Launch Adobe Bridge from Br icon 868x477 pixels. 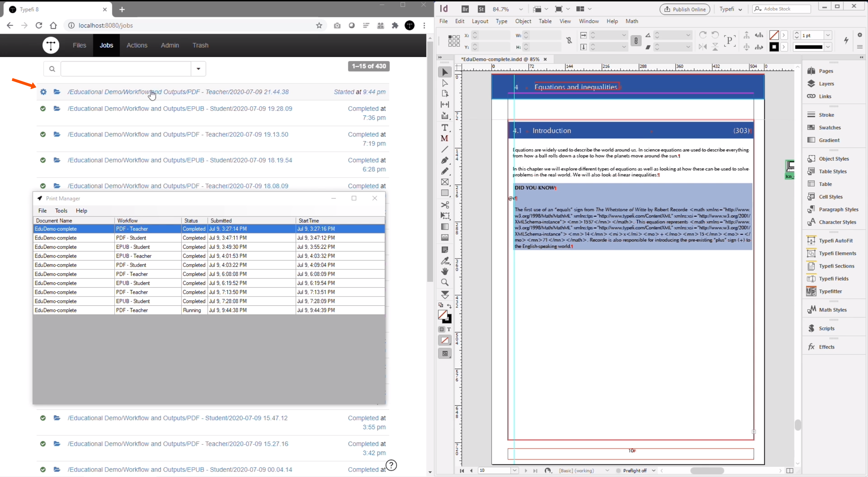[x=465, y=9]
